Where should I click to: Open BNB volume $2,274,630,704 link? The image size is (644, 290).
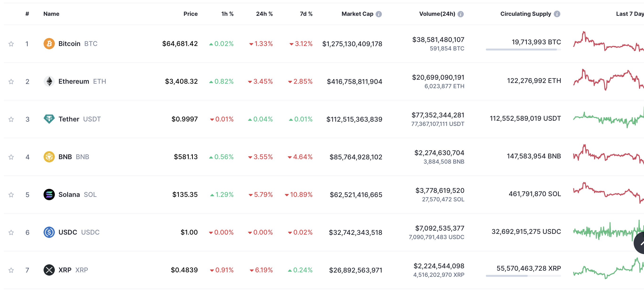point(439,153)
